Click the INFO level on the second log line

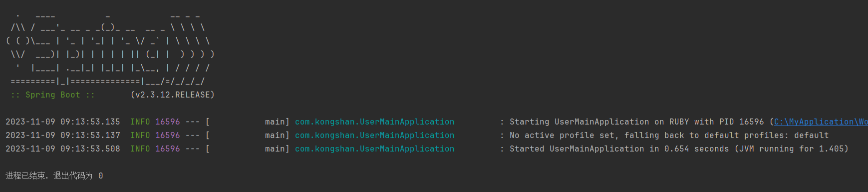140,135
